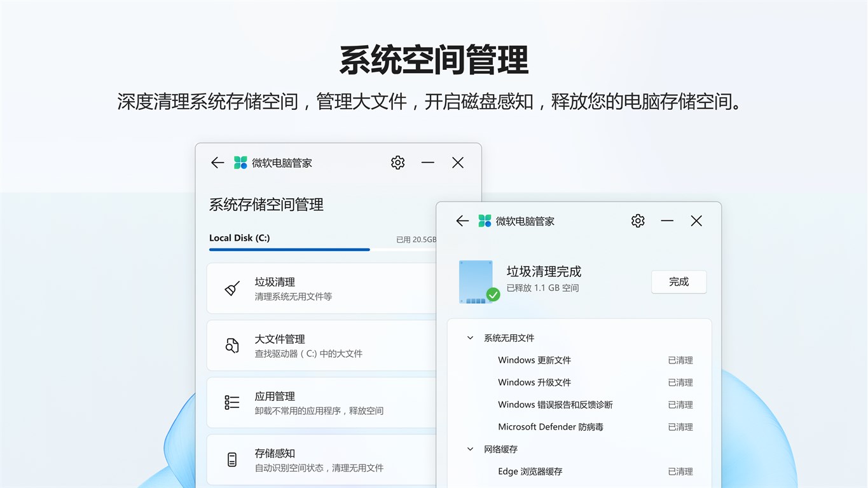Screen dimensions: 868x488
Task: Select the Edge 浏览器缓存 row
Action: coord(579,471)
